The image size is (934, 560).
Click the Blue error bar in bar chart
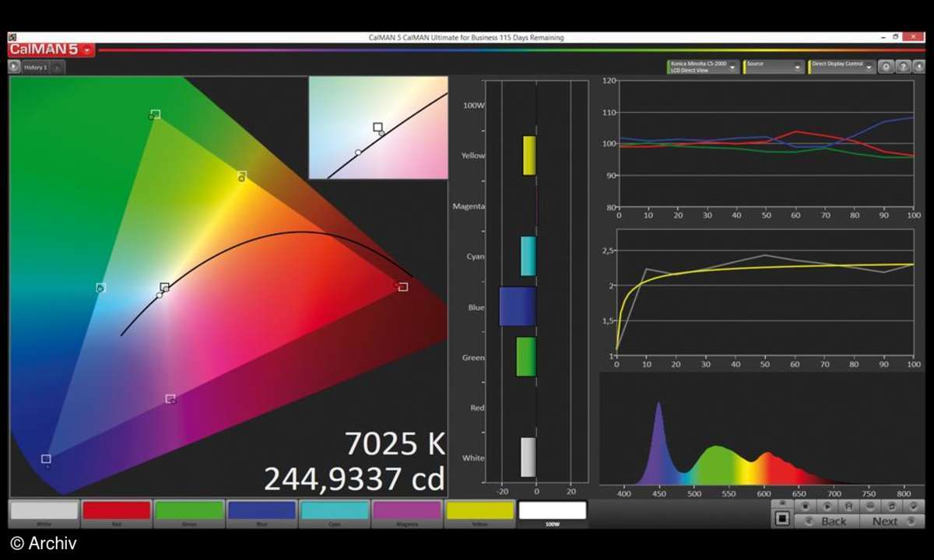pos(518,306)
